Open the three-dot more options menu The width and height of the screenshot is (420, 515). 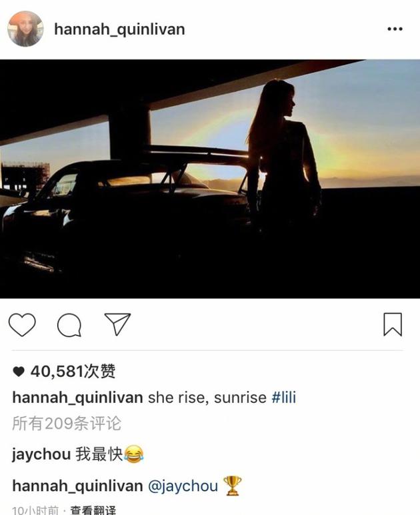pyautogui.click(x=395, y=29)
